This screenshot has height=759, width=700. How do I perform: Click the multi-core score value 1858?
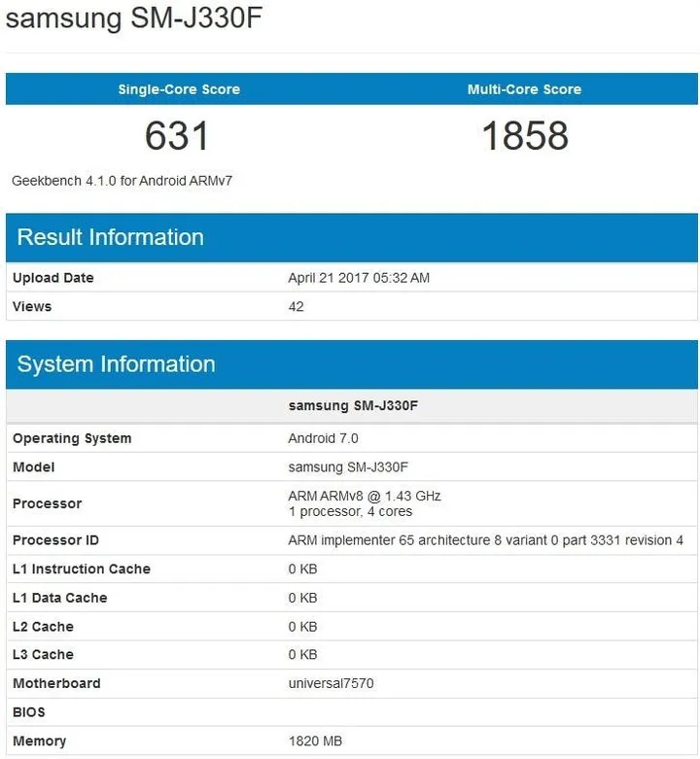point(524,136)
